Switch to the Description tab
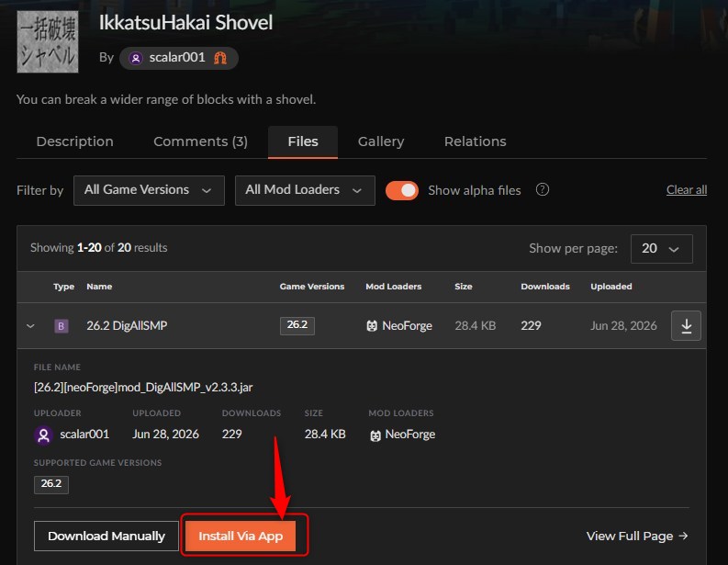Viewport: 728px width, 565px height. pyautogui.click(x=74, y=141)
